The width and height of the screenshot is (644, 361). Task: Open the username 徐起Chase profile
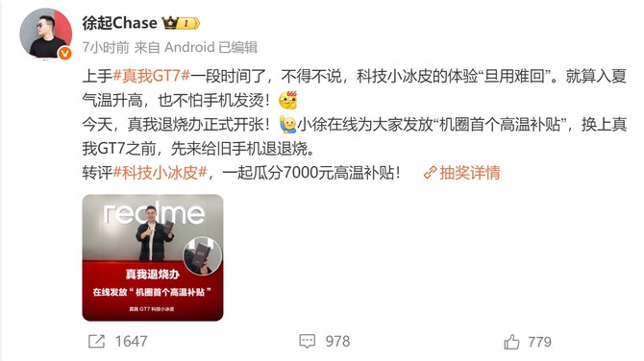pyautogui.click(x=119, y=23)
